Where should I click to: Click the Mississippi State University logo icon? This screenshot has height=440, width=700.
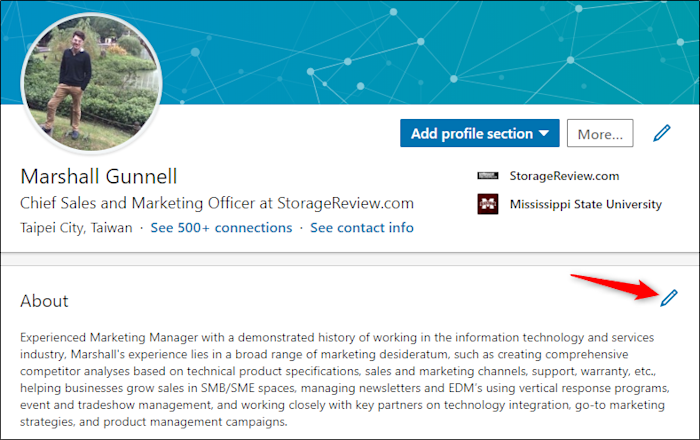488,204
